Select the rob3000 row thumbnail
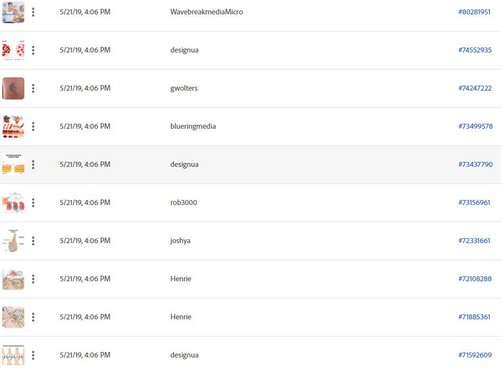The height and width of the screenshot is (368, 501). pos(13,203)
